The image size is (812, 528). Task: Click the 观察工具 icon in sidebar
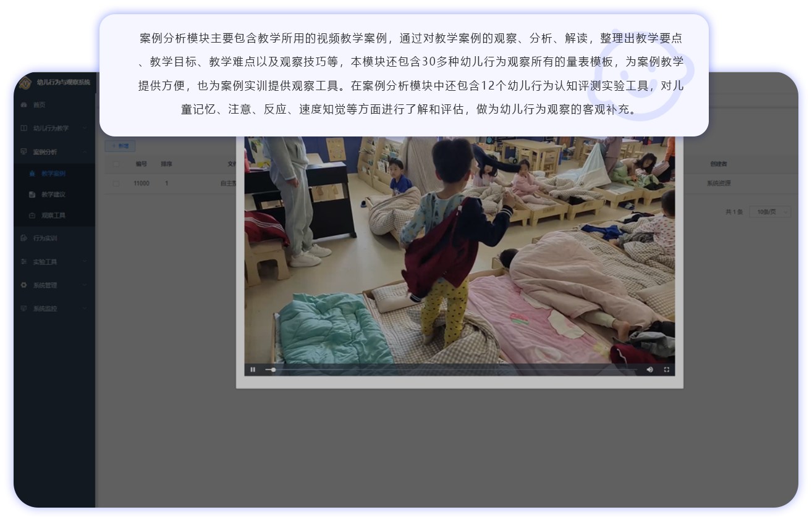pyautogui.click(x=32, y=216)
